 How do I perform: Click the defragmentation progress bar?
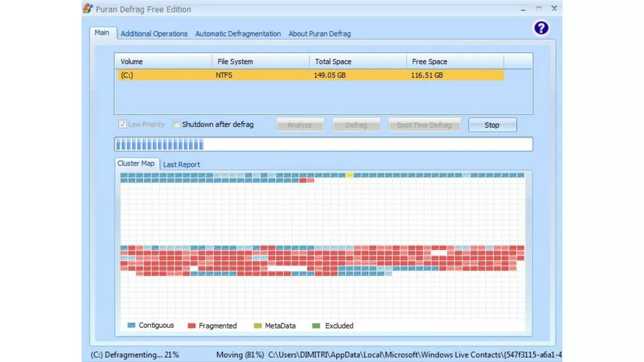[322, 144]
